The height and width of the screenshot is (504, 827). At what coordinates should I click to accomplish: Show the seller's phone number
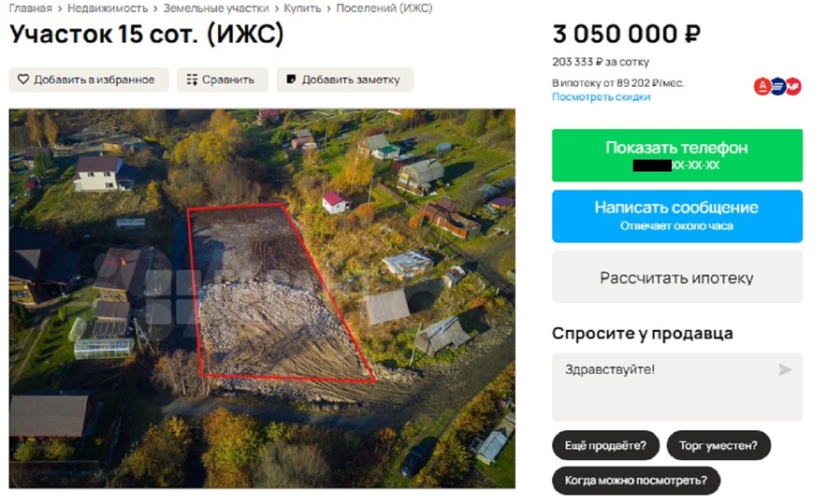coord(677,155)
